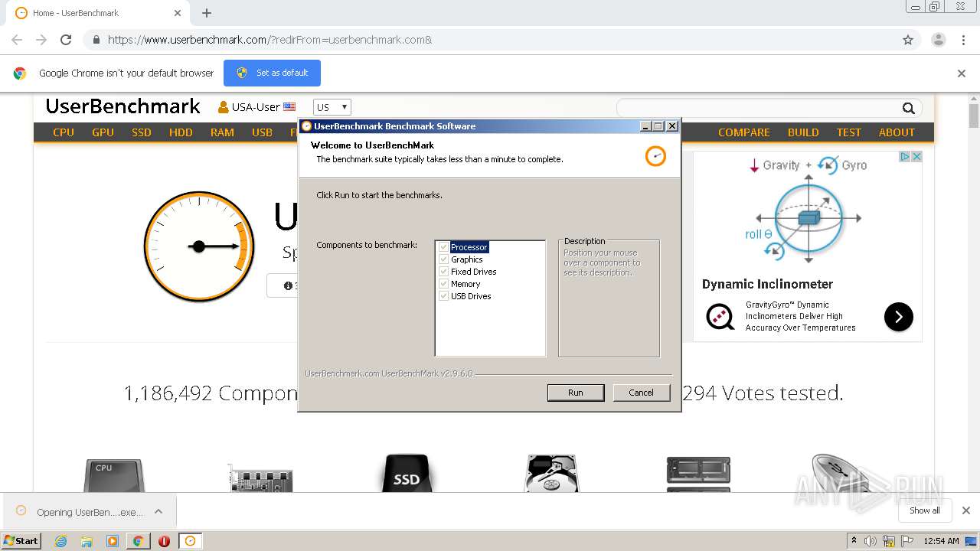This screenshot has width=980, height=551.
Task: Reload the page with refresh icon
Action: pyautogui.click(x=66, y=40)
